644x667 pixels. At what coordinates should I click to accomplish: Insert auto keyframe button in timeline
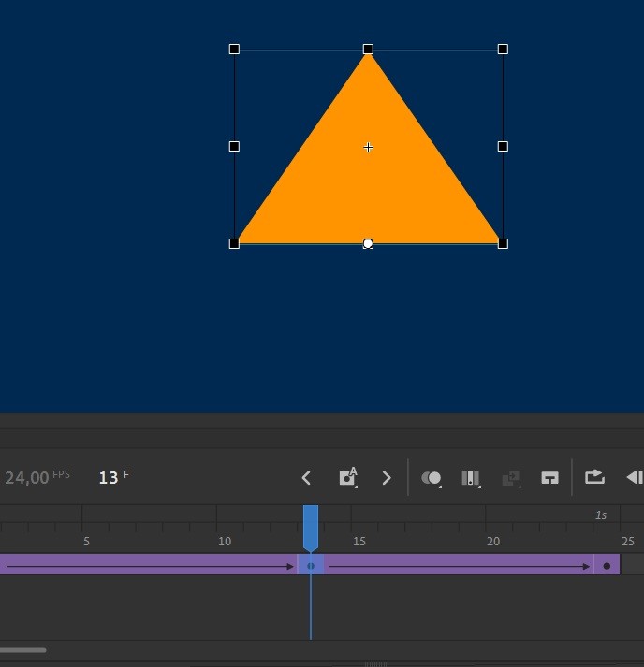coord(348,478)
